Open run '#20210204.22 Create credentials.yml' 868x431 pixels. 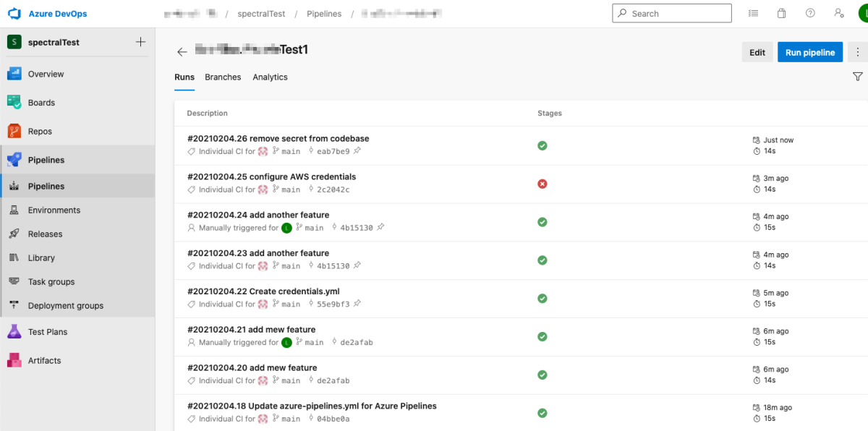(x=263, y=291)
